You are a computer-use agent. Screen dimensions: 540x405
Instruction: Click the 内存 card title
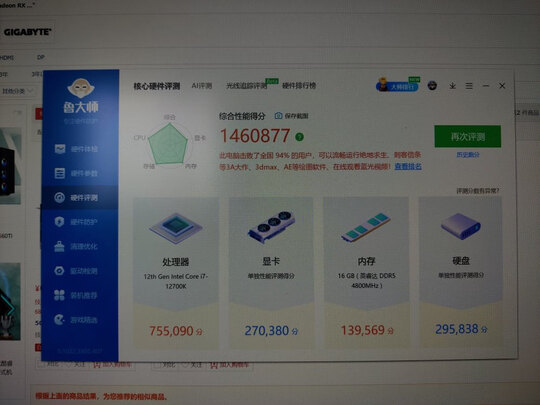pyautogui.click(x=366, y=261)
